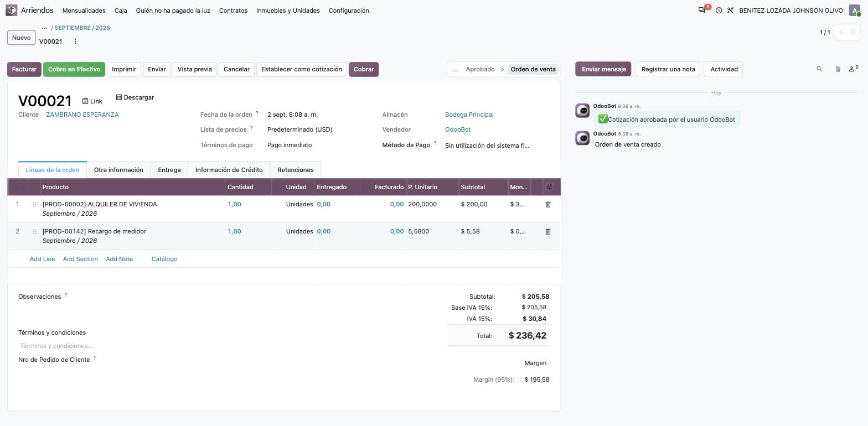
Task: Grab the drag handle of line 2
Action: 34,232
